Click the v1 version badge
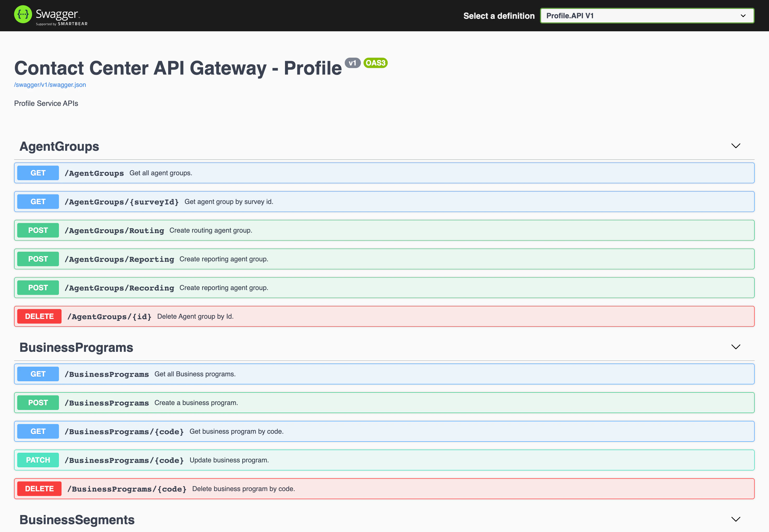 click(352, 63)
